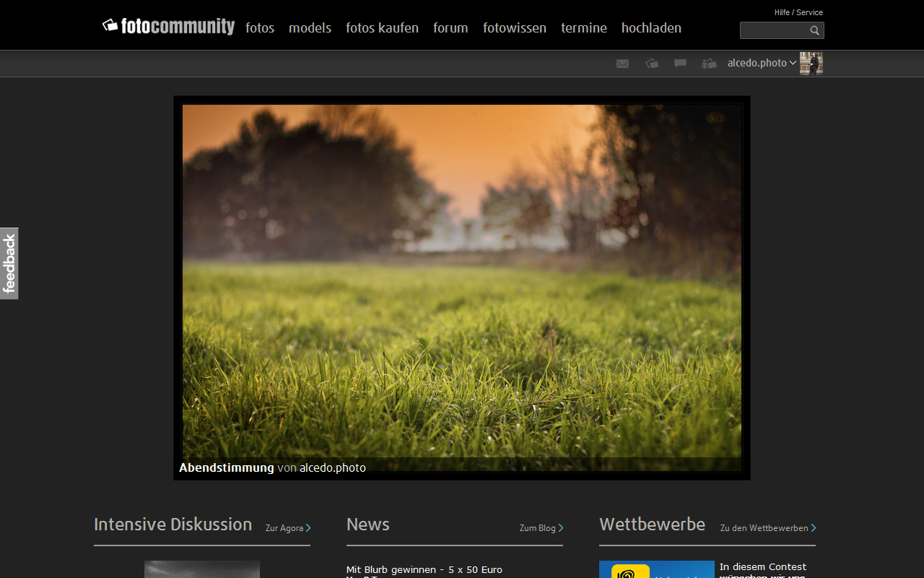Viewport: 924px width, 578px height.
Task: Go to the hochladen upload page
Action: [x=651, y=27]
